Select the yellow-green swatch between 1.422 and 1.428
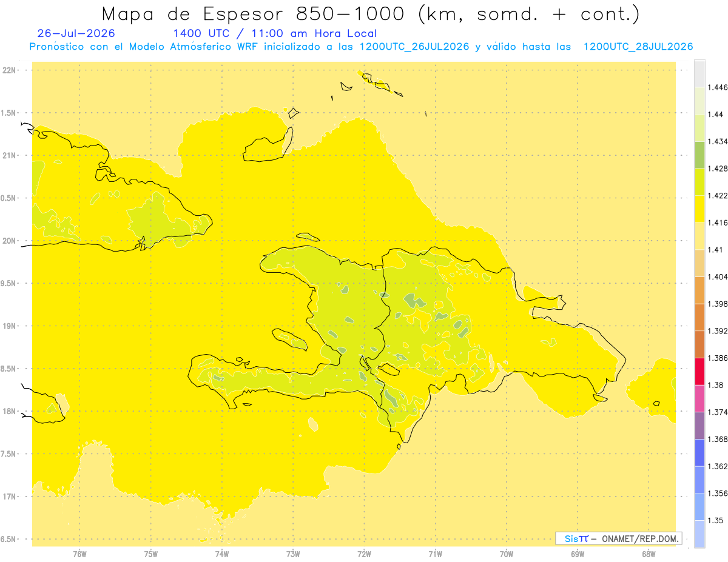The image size is (728, 562). tap(699, 182)
